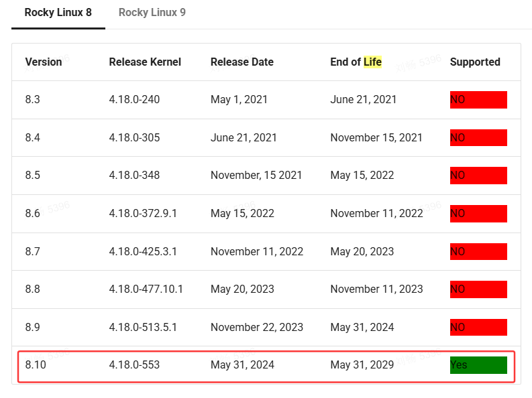Switch to the Rocky Linux 8 tab
Viewport: 532px width, 398px height.
(58, 13)
